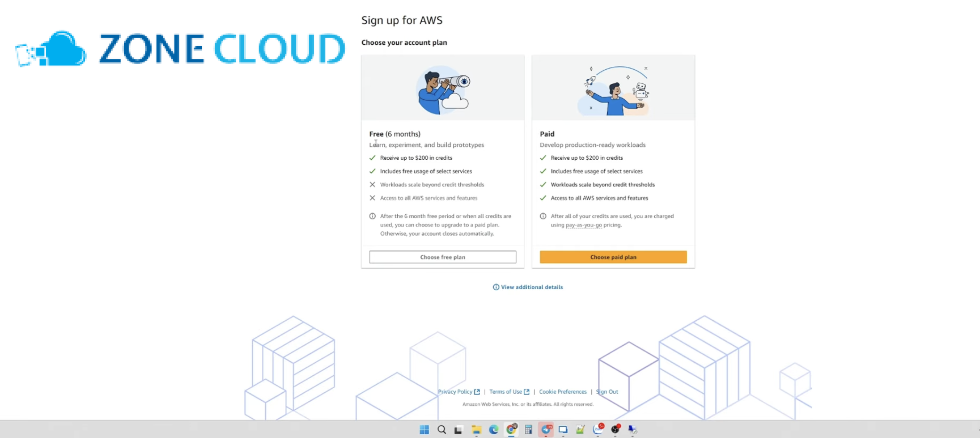
Task: Click Paid plan 'Receive up to $200 in credits'
Action: (586, 158)
